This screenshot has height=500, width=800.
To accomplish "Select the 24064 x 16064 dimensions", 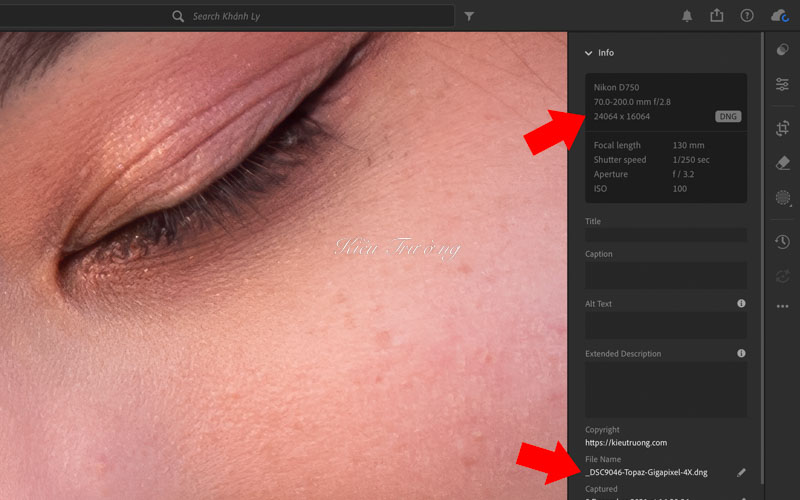I will [x=621, y=116].
